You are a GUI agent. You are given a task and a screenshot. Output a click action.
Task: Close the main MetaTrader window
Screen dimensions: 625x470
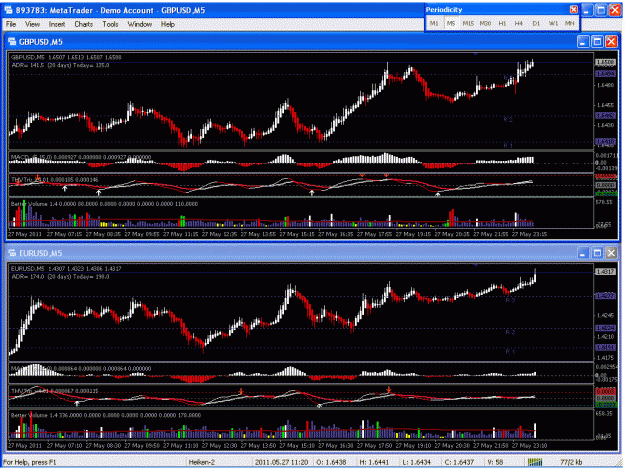click(x=615, y=10)
